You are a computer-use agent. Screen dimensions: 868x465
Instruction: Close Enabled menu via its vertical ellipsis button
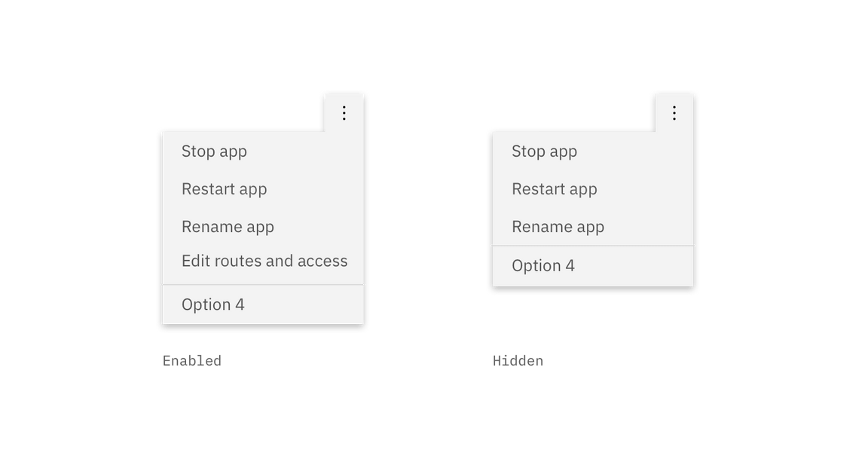[344, 113]
